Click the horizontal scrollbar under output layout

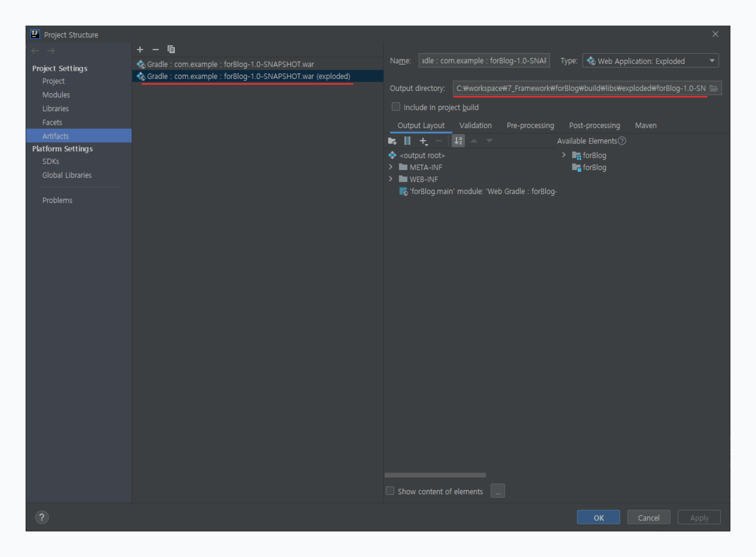tap(435, 475)
